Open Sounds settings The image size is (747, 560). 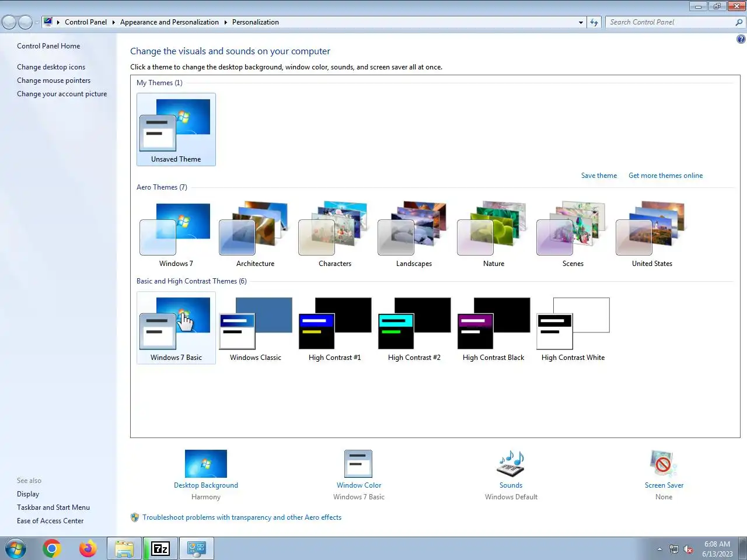511,475
